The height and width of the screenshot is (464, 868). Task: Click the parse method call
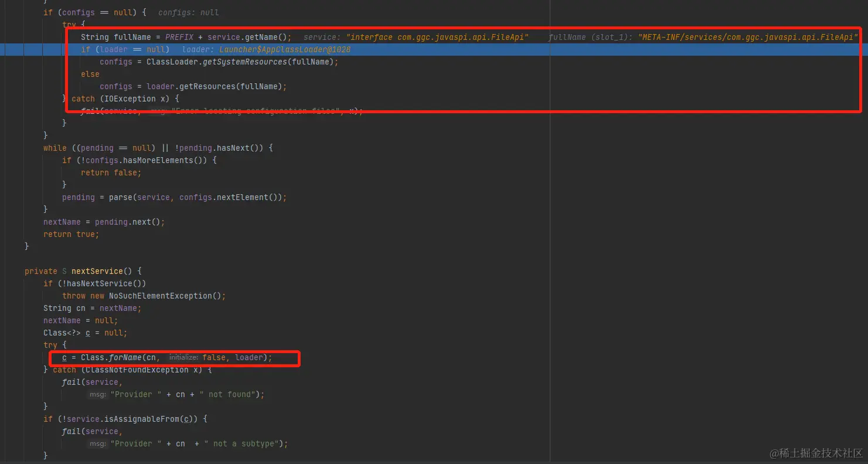pos(121,197)
